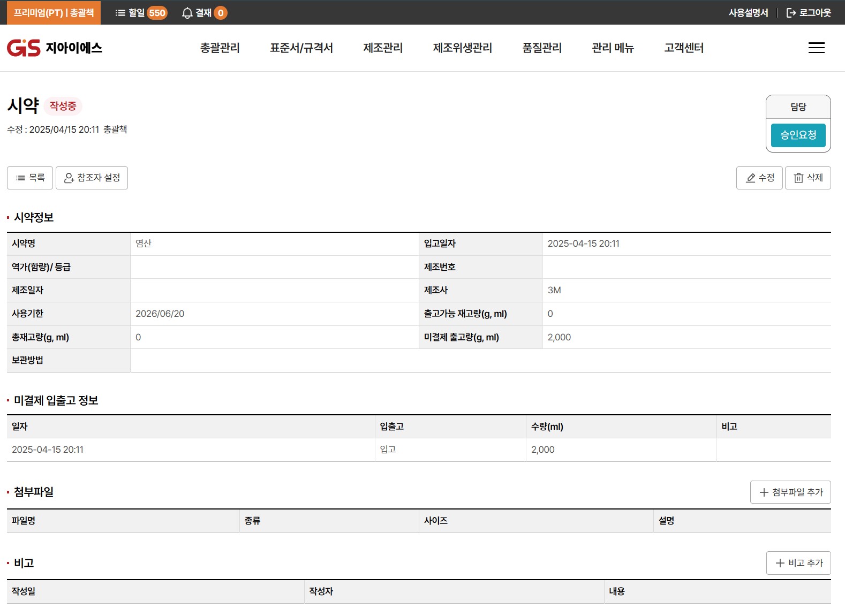The width and height of the screenshot is (845, 616).
Task: Click the GS 지아이에스 logo
Action: [55, 48]
